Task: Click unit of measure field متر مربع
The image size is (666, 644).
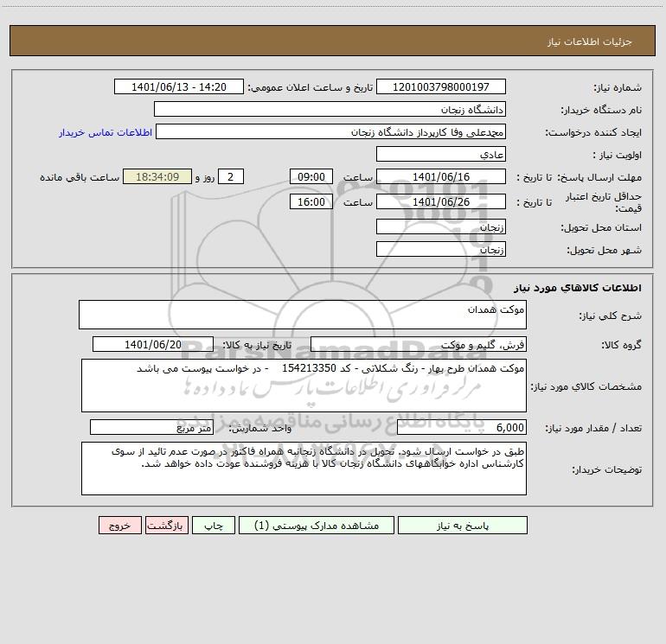Action: point(151,427)
